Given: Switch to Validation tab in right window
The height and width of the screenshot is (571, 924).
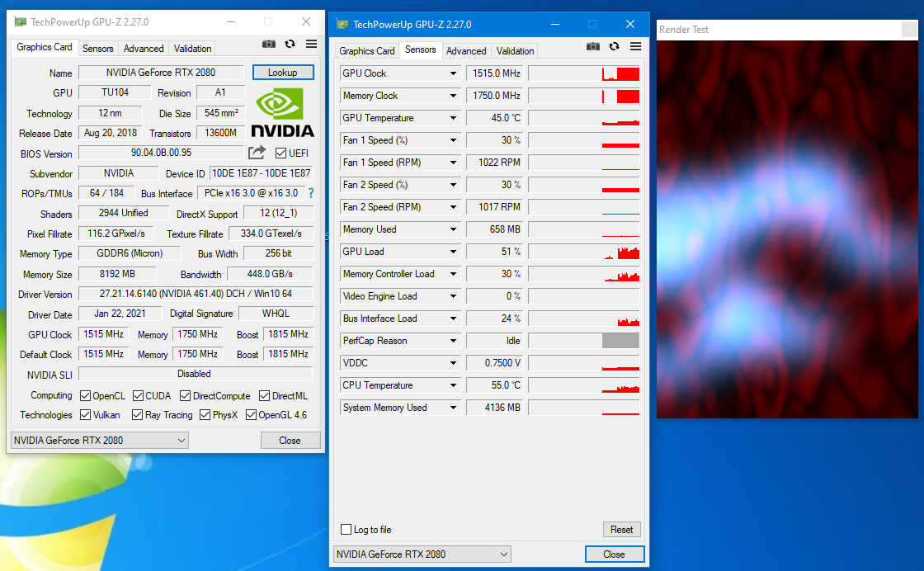Looking at the screenshot, I should (515, 50).
